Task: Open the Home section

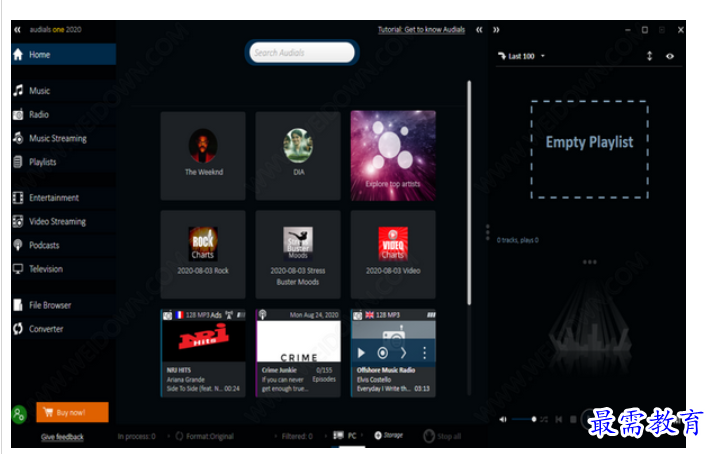Action: tap(64, 54)
